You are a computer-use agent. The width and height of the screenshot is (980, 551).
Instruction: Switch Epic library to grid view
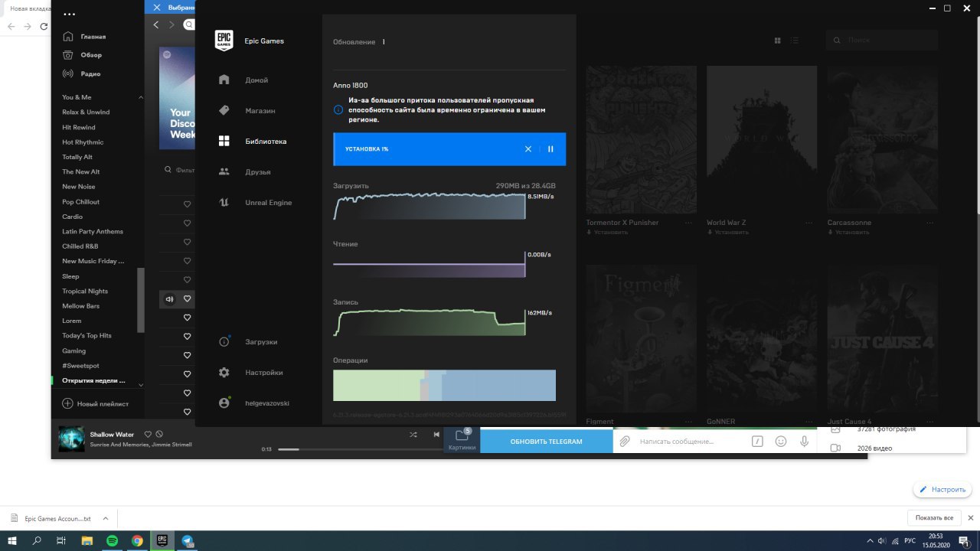tap(778, 41)
